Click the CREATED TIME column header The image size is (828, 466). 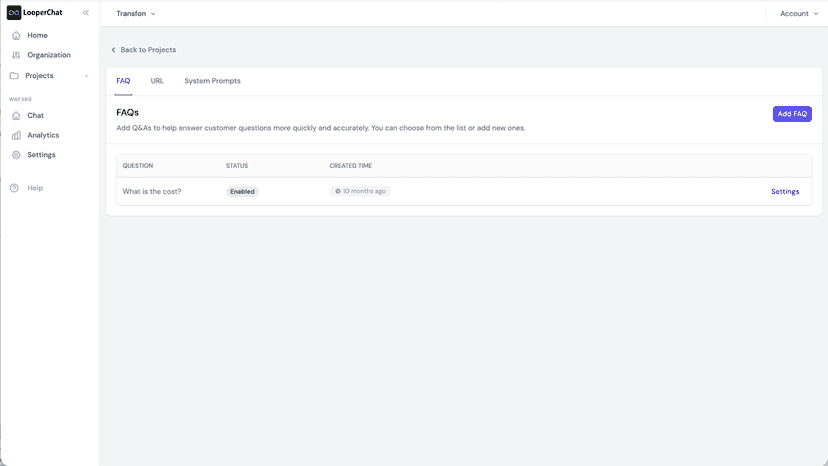pyautogui.click(x=351, y=166)
